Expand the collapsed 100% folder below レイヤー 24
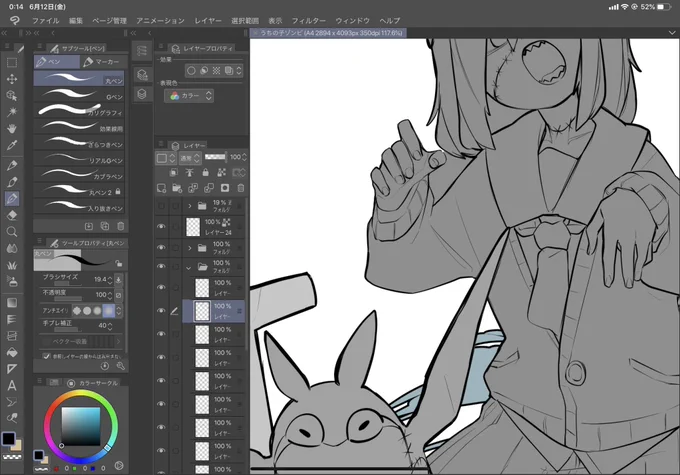This screenshot has width=680, height=475. pos(190,248)
